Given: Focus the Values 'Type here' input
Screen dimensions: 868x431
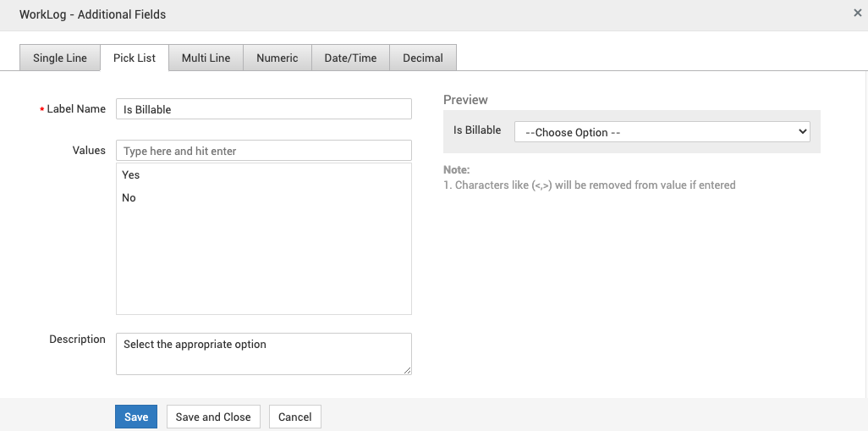Looking at the screenshot, I should click(x=263, y=151).
